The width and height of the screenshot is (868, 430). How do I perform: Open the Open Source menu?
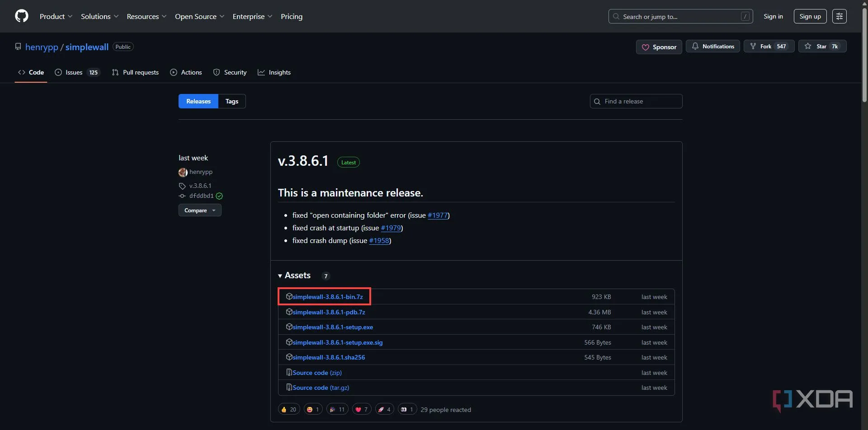200,16
